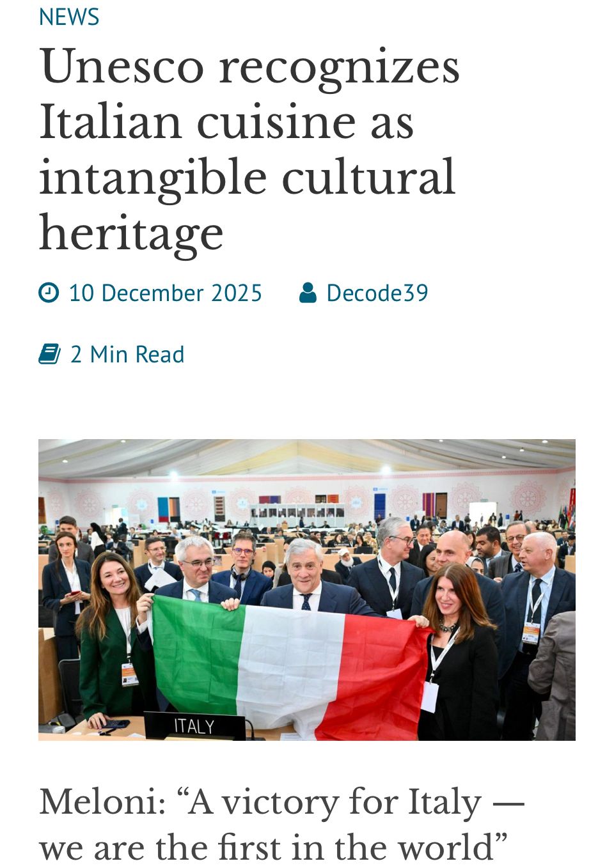Image resolution: width=614 pixels, height=868 pixels.
Task: Click the book icon for reading time
Action: coord(49,353)
